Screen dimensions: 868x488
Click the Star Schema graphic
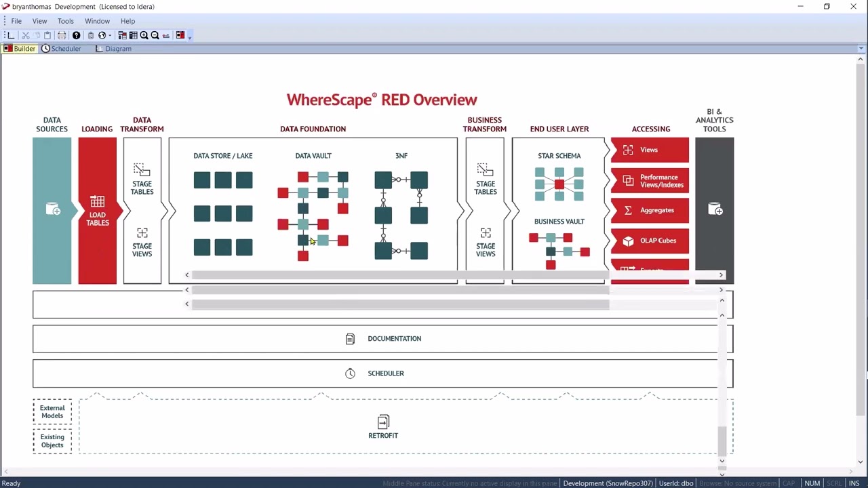pyautogui.click(x=559, y=184)
